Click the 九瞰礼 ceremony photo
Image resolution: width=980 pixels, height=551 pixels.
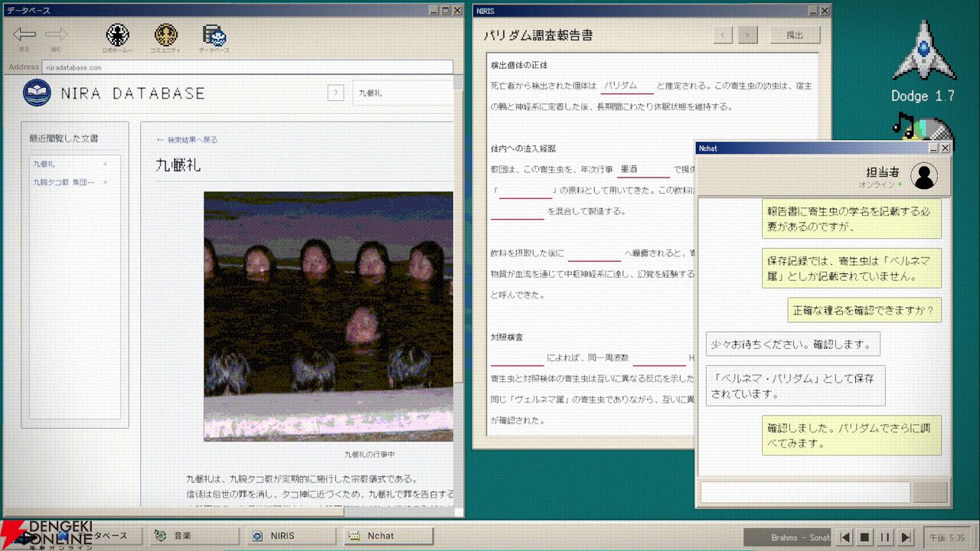(328, 316)
